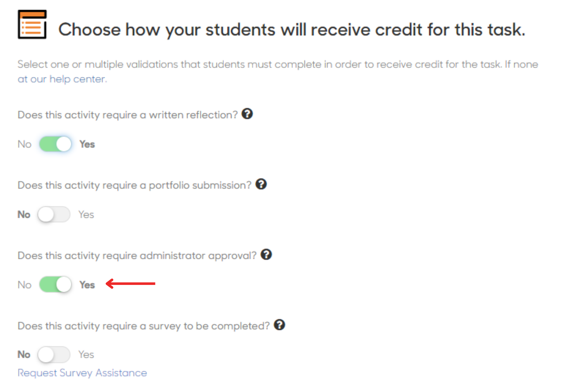The height and width of the screenshot is (392, 564).
Task: Open the help center link
Action: [62, 79]
